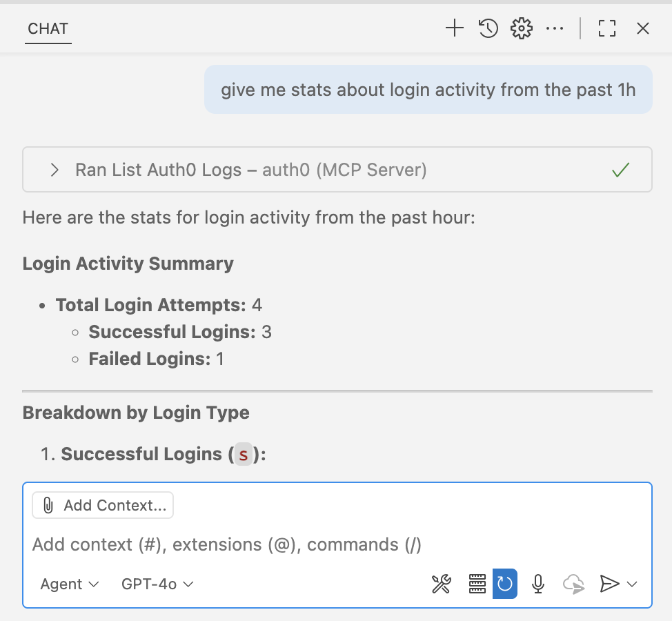The width and height of the screenshot is (672, 621).
Task: Click 'Here are the stats' response text
Action: point(249,218)
